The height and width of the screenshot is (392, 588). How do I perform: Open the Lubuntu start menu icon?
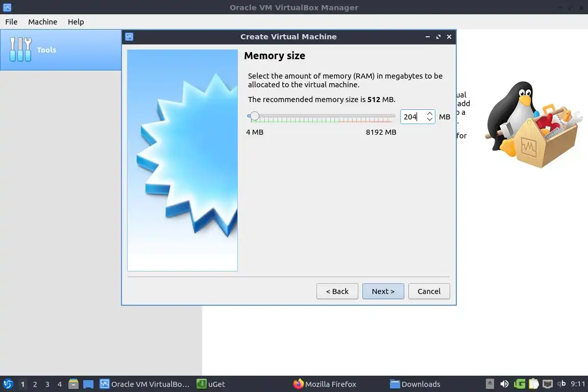tap(8, 384)
